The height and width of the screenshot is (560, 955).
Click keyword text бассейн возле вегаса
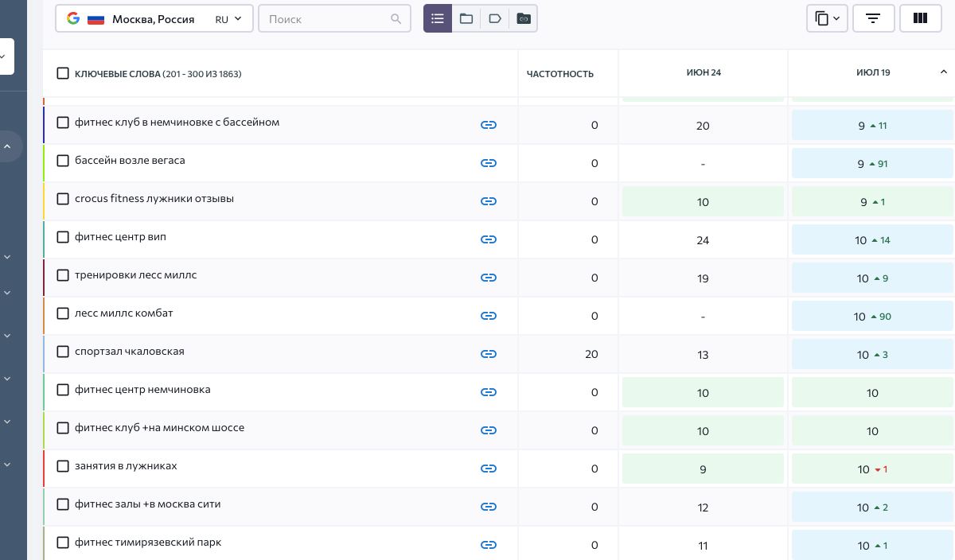130,161
